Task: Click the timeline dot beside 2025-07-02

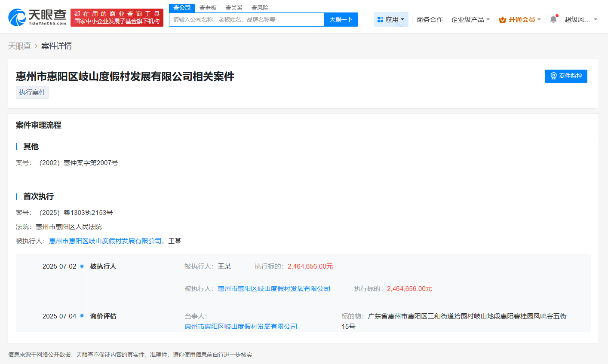Action: pyautogui.click(x=82, y=266)
